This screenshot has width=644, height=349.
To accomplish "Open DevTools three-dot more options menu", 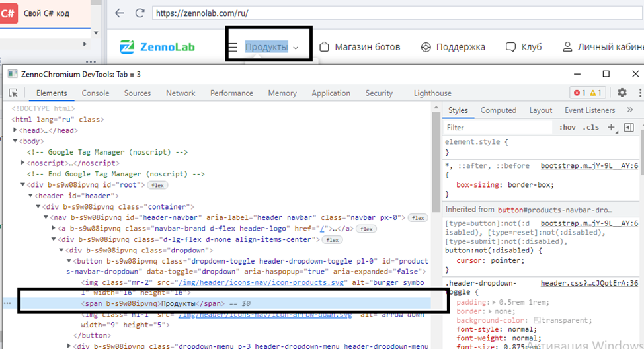I will pyautogui.click(x=639, y=93).
